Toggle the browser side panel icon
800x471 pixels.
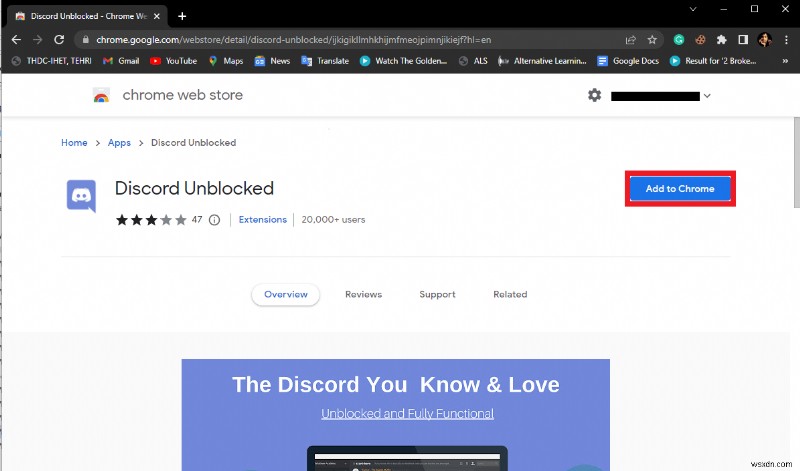743,40
